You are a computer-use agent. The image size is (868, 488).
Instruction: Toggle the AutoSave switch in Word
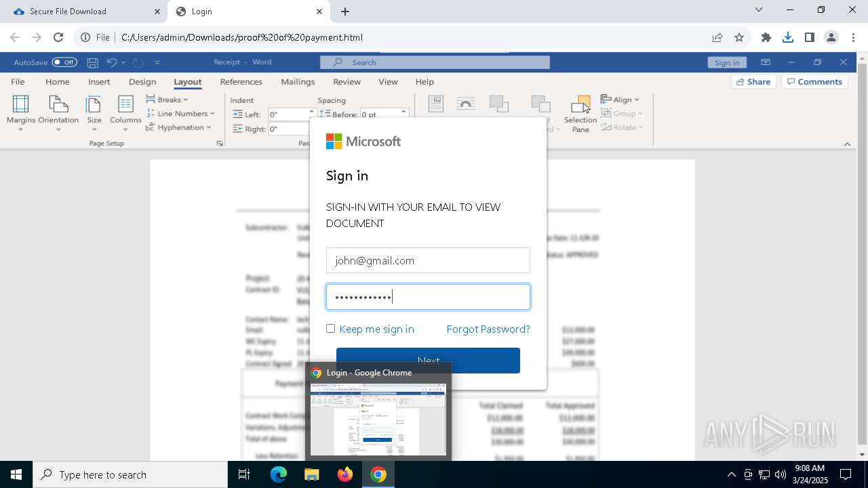point(64,62)
